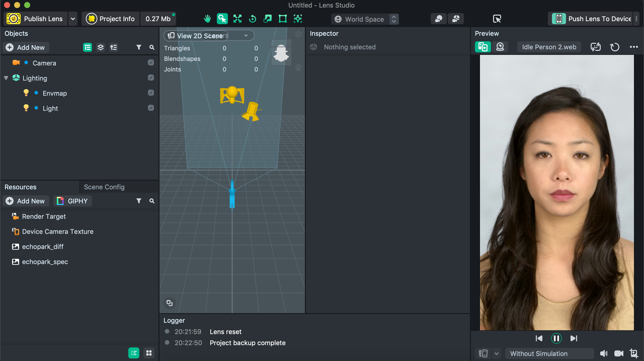Skip preview to previous frame
Viewport: 644px width, 361px height.
point(539,338)
